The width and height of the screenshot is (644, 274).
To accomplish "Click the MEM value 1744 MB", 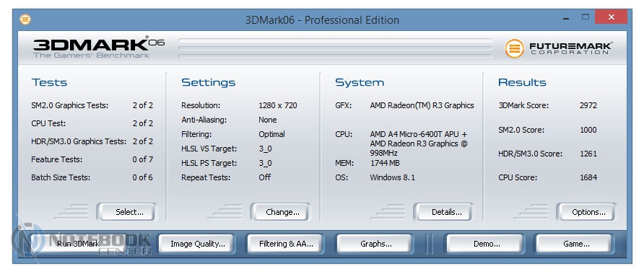I will point(385,163).
